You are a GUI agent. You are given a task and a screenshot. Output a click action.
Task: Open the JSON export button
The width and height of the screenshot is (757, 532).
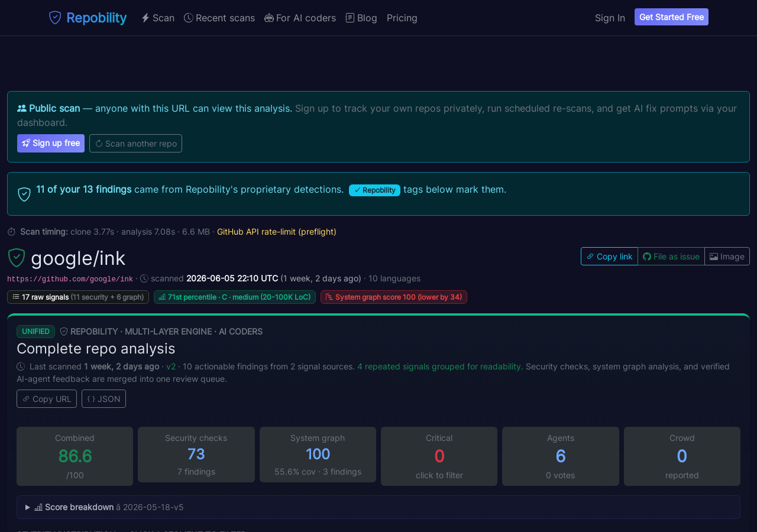pos(103,398)
